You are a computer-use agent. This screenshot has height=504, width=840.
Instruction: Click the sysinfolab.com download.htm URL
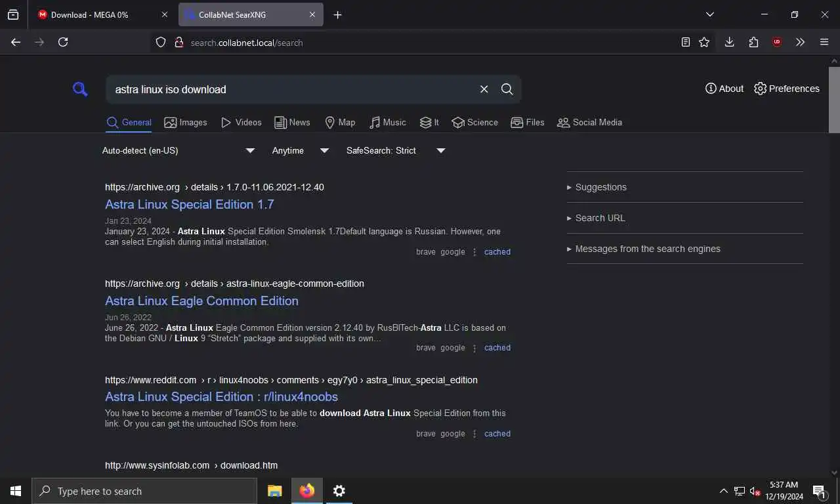point(192,465)
